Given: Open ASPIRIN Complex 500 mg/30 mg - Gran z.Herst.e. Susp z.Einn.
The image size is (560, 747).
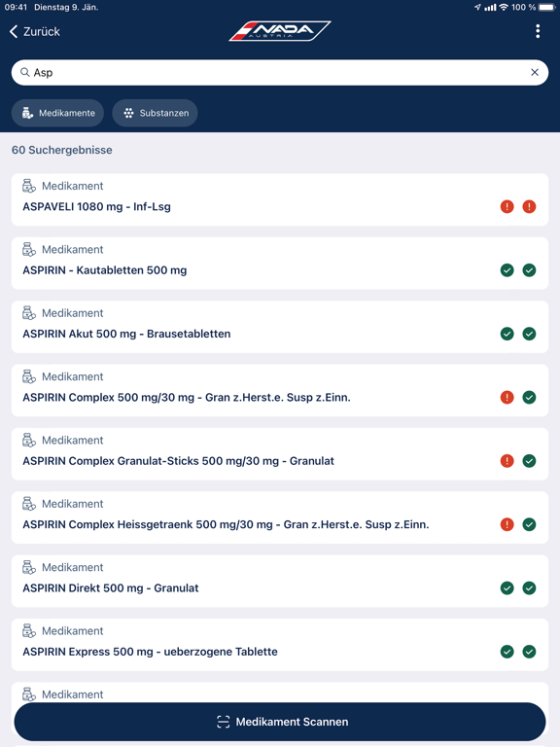Looking at the screenshot, I should [x=280, y=390].
